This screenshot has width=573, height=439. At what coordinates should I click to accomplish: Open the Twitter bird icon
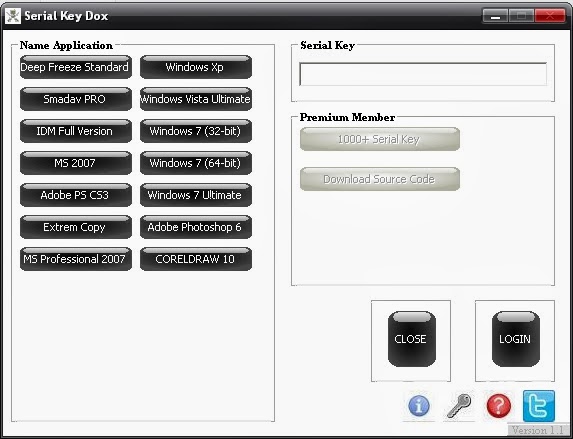pos(539,406)
